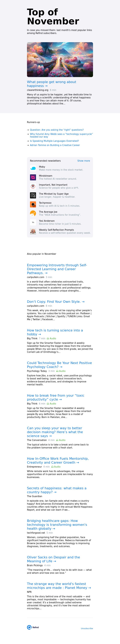Open Adrian Tomine on Building a Creative Career
The height and width of the screenshot is (644, 120).
[55, 145]
